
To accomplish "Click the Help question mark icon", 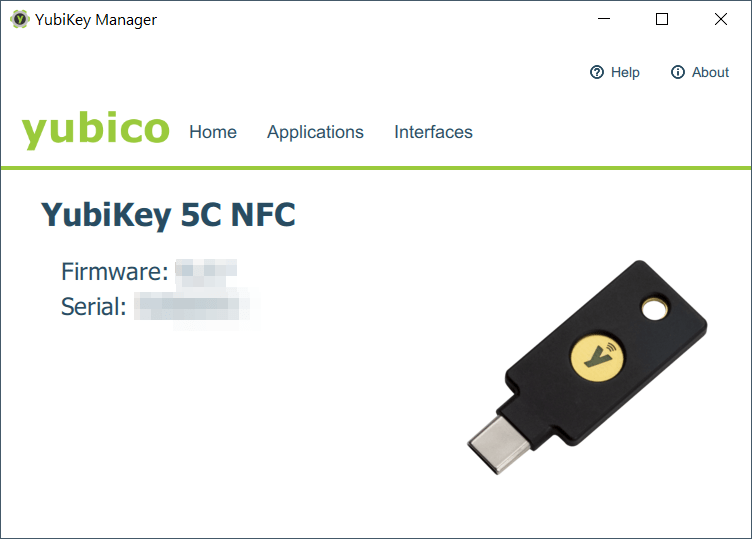I will click(597, 72).
